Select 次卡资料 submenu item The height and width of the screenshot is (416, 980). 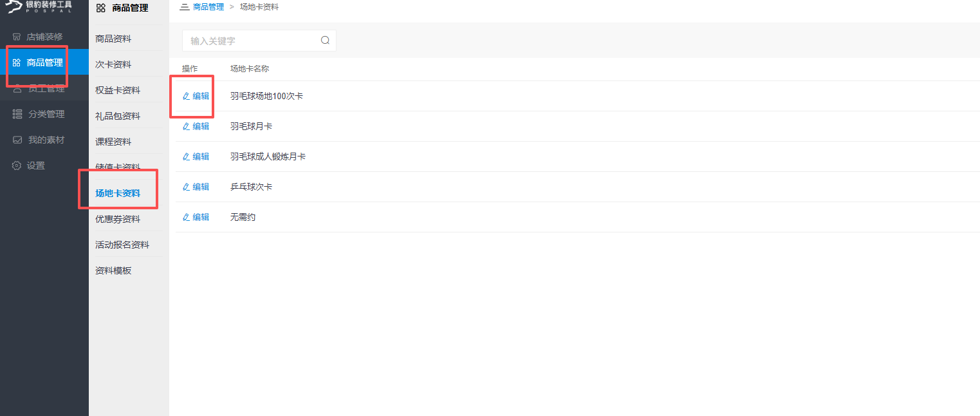113,64
